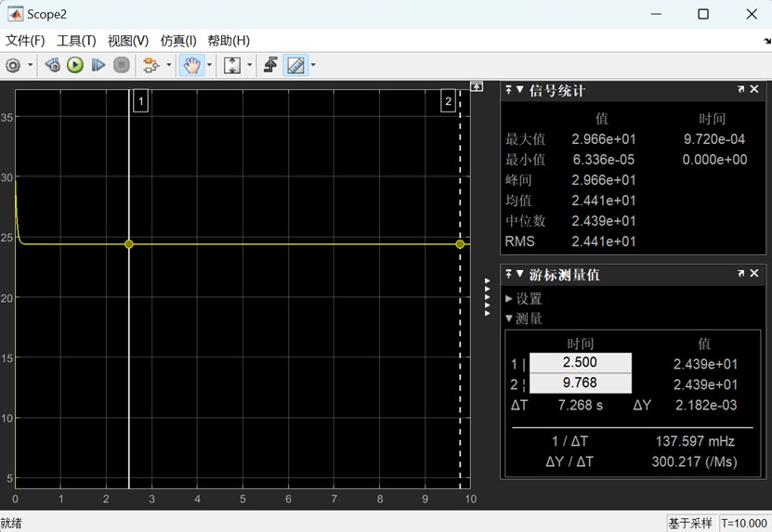Click the Triggers toolbar icon
The width and height of the screenshot is (772, 532).
pyautogui.click(x=270, y=65)
